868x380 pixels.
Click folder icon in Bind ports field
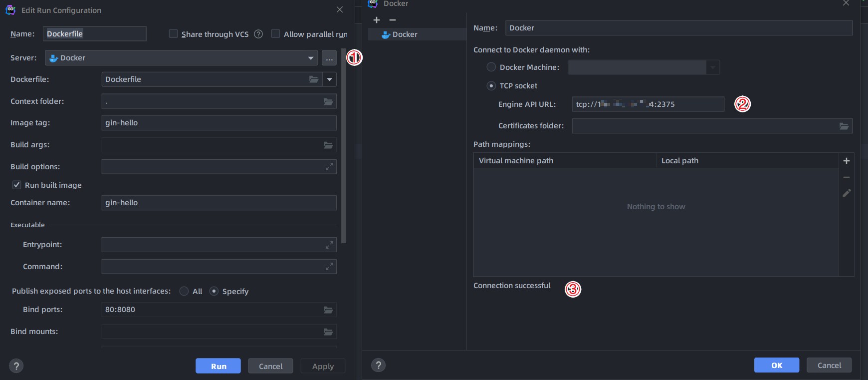click(328, 310)
